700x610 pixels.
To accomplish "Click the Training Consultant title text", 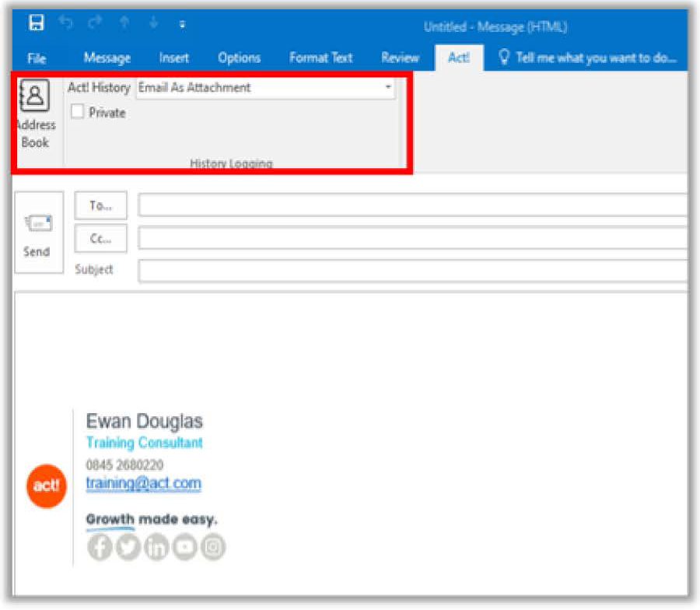I will point(144,443).
